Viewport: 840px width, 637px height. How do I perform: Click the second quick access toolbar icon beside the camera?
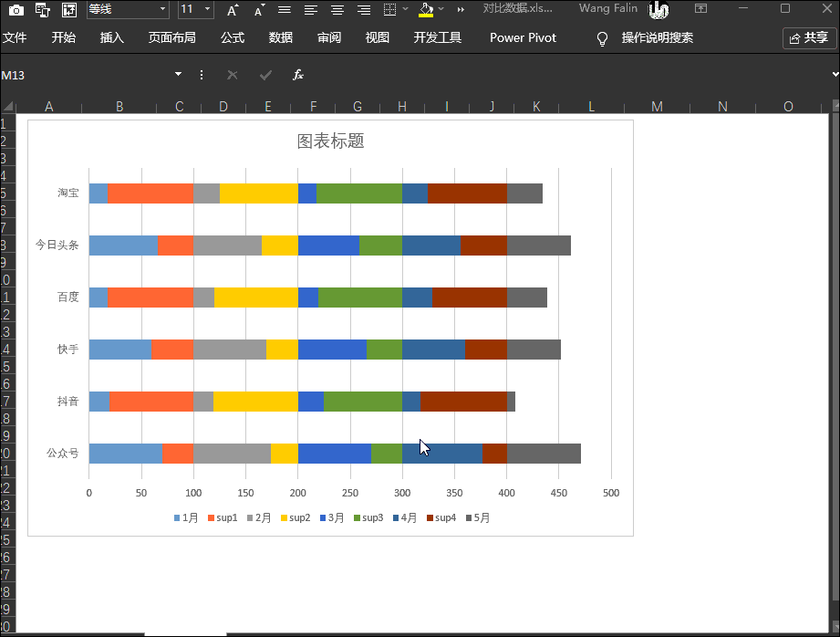point(42,10)
